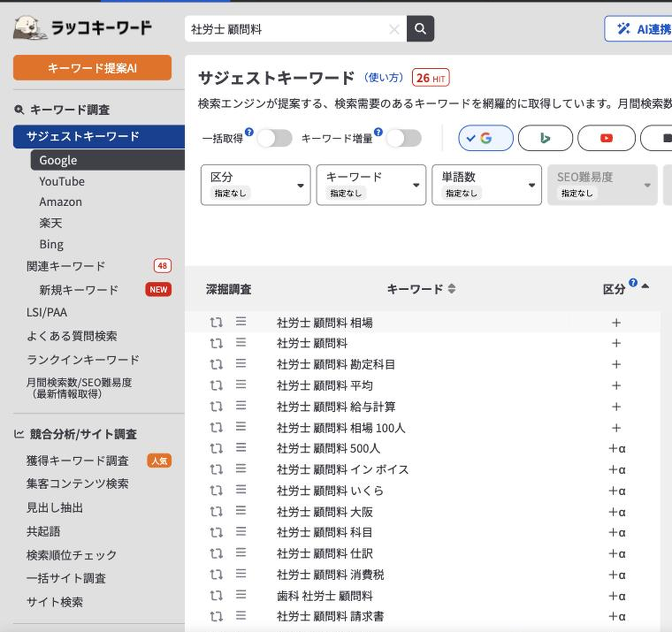Open help icon next to キーワード増量
This screenshot has height=632, width=672.
[x=379, y=132]
